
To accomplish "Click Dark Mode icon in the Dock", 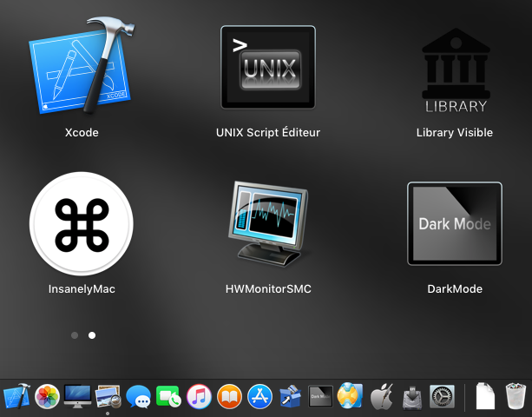I will 320,396.
